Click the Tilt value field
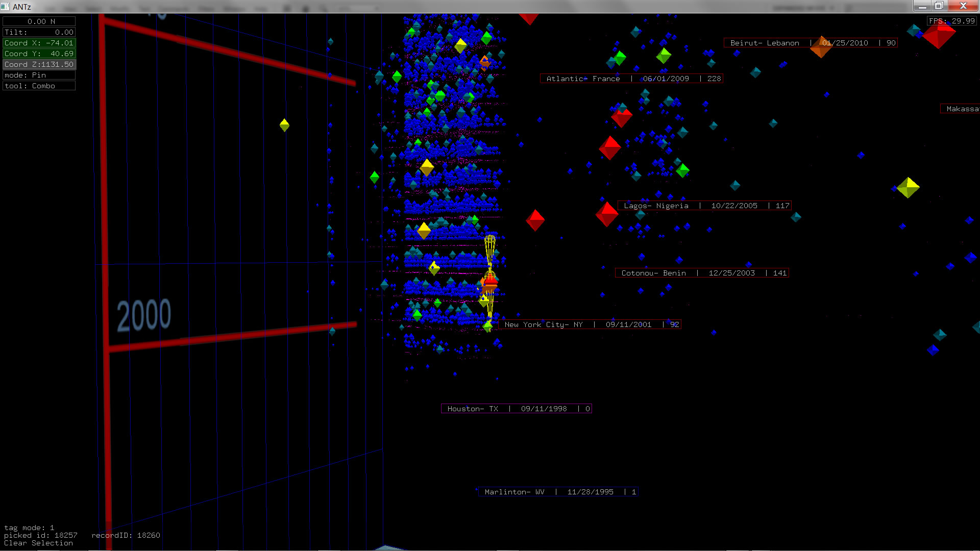This screenshot has height=551, width=980. (39, 32)
